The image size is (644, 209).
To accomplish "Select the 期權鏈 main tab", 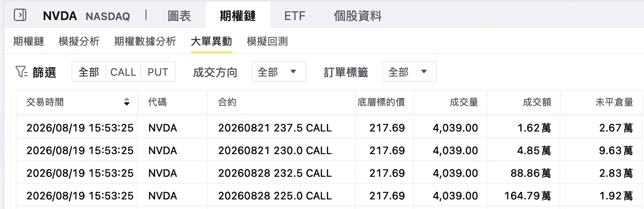I will [x=238, y=16].
